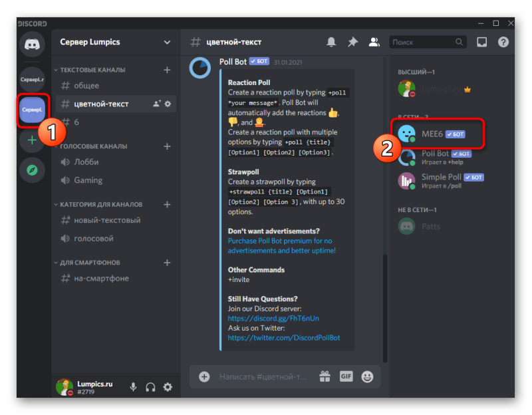This screenshot has height=415, width=532.
Task: Click the search magnifier icon
Action: 459,42
